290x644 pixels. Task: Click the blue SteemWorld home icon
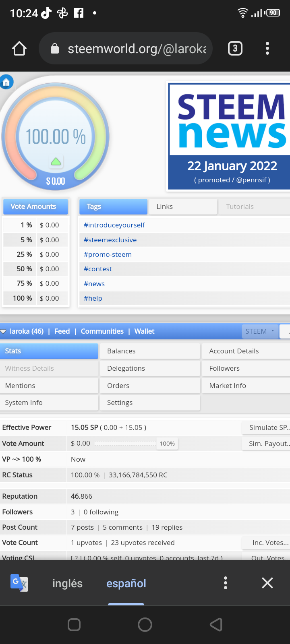click(6, 83)
